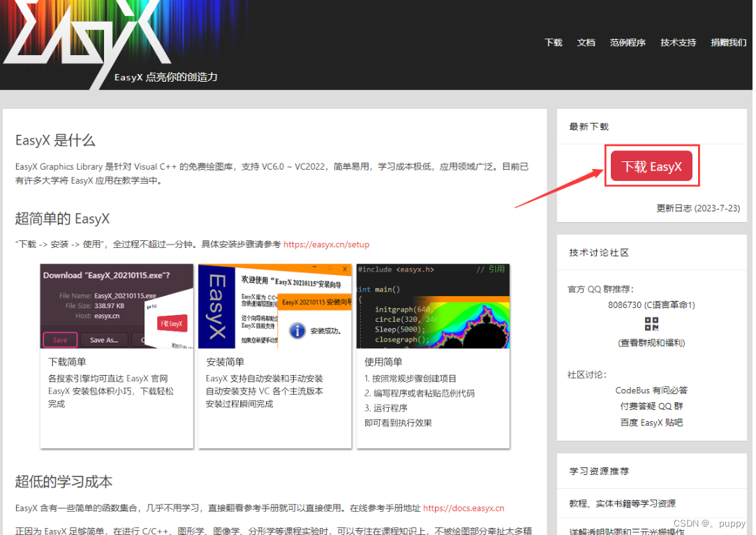Open 教程、实体书籍等学习资源 link

coord(622,504)
